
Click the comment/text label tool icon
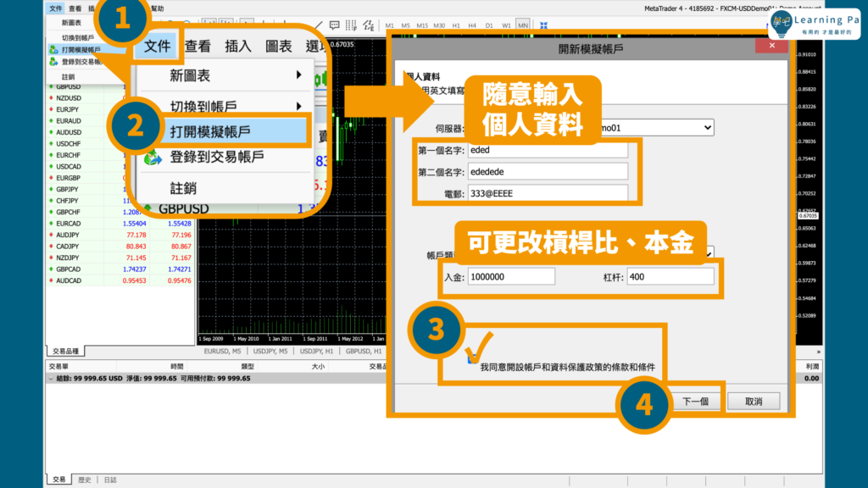click(x=334, y=25)
